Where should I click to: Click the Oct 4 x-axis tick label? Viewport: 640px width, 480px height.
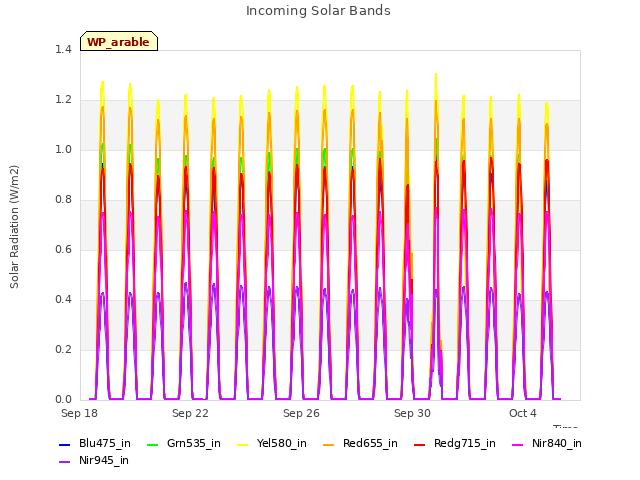point(523,413)
